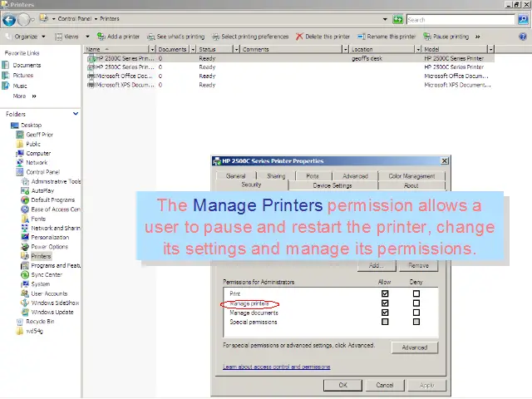The image size is (532, 399).
Task: Toggle Deny checkbox for Manage printers
Action: 416,303
